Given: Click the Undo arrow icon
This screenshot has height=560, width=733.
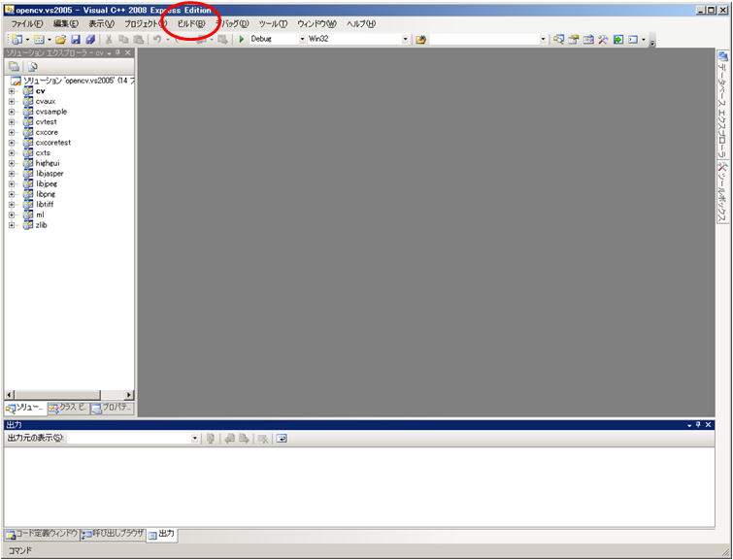Looking at the screenshot, I should [x=157, y=40].
